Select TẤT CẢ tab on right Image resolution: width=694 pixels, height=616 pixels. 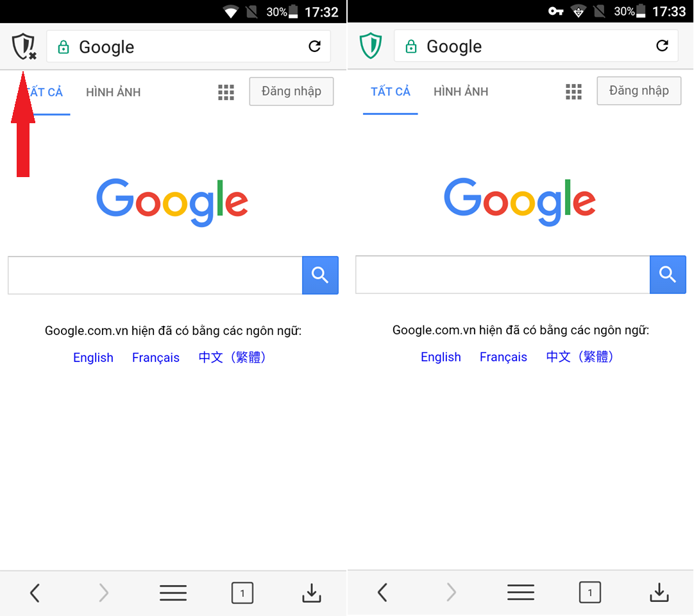click(391, 92)
